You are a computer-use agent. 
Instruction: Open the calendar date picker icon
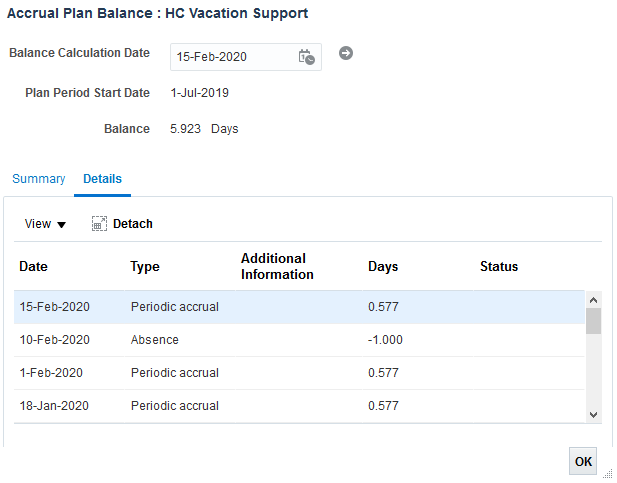[x=306, y=57]
